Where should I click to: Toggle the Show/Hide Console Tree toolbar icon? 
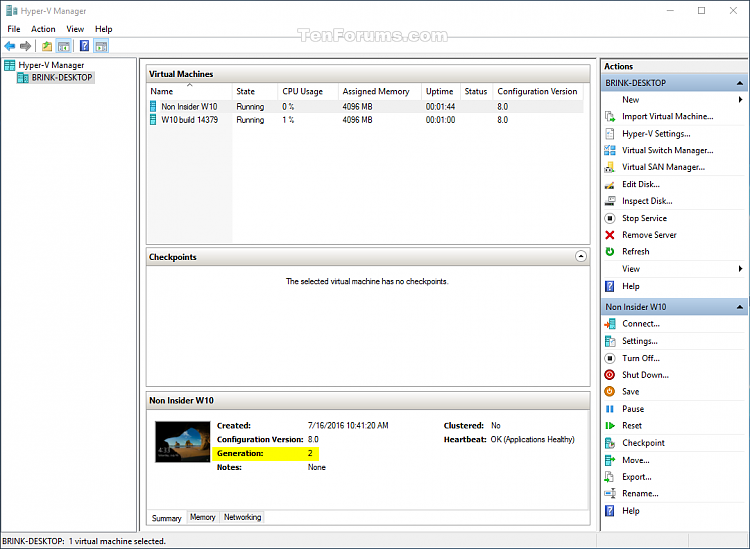click(x=63, y=46)
